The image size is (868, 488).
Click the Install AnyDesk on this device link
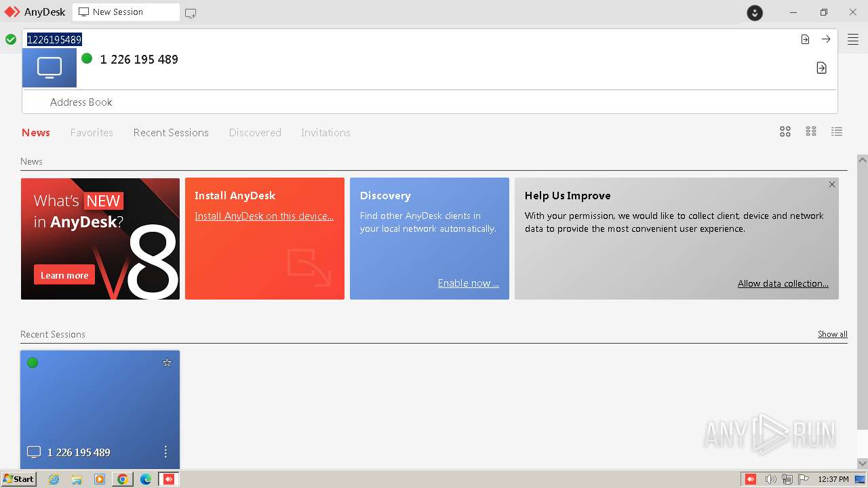tap(264, 216)
